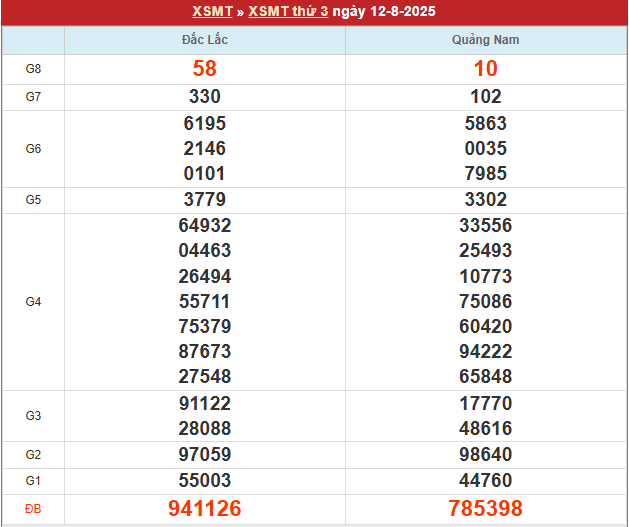The height and width of the screenshot is (527, 629).
Task: Select G3 number 48616
Action: (485, 429)
